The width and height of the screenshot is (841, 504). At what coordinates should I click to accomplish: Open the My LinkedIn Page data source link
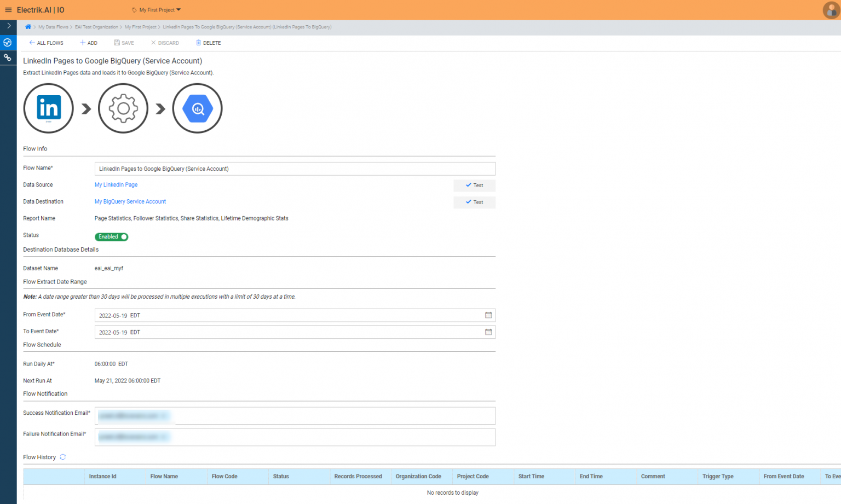coord(116,184)
